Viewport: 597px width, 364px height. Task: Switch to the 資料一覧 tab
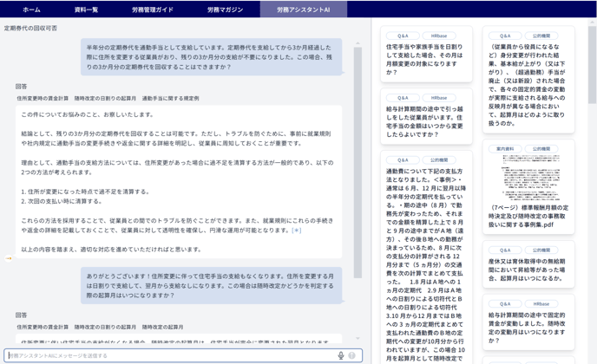[x=86, y=10]
